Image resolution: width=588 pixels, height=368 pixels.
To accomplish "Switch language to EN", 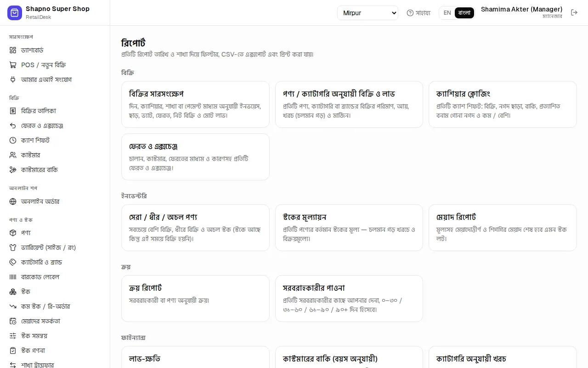I will (447, 13).
